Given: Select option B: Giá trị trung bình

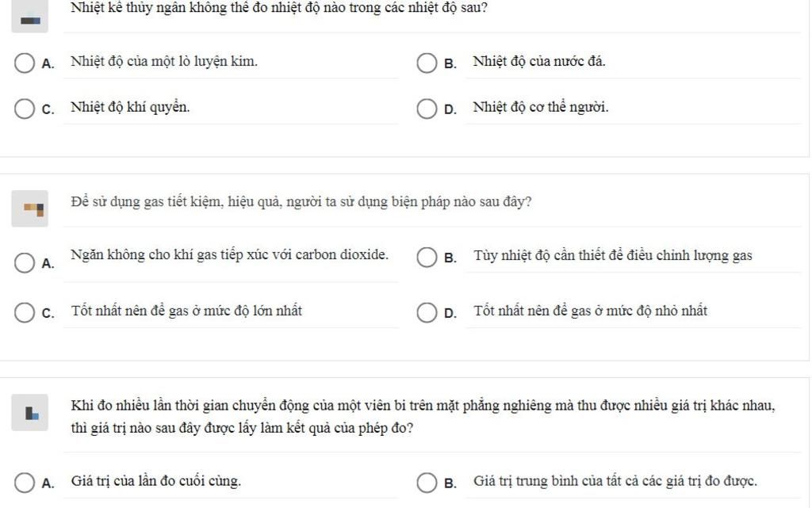Looking at the screenshot, I should pos(427,483).
